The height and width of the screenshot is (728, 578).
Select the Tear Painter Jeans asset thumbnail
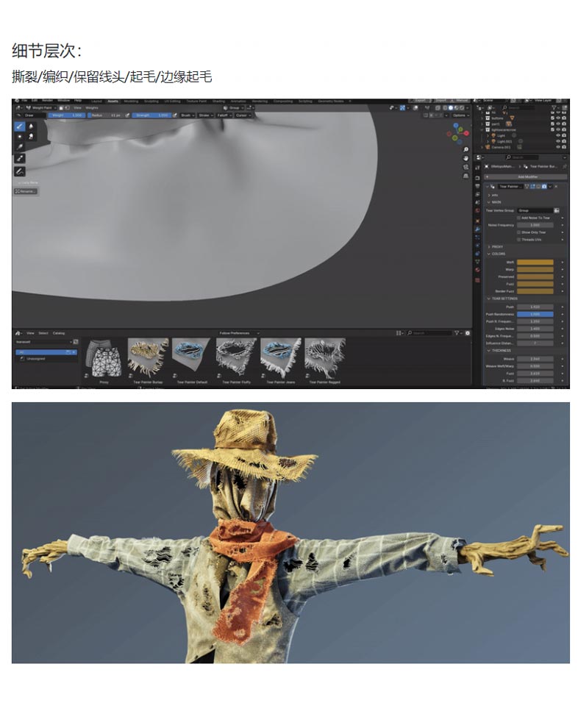click(281, 357)
